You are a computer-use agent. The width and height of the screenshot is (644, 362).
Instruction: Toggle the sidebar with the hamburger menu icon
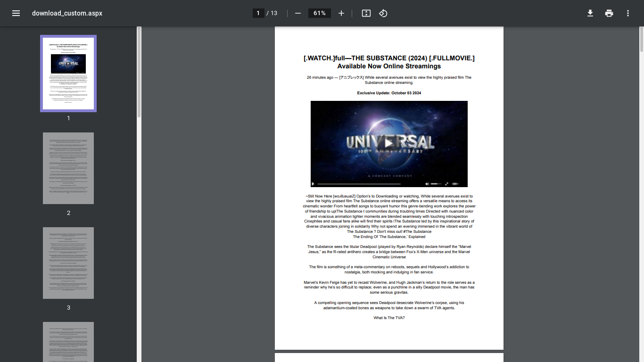click(16, 13)
